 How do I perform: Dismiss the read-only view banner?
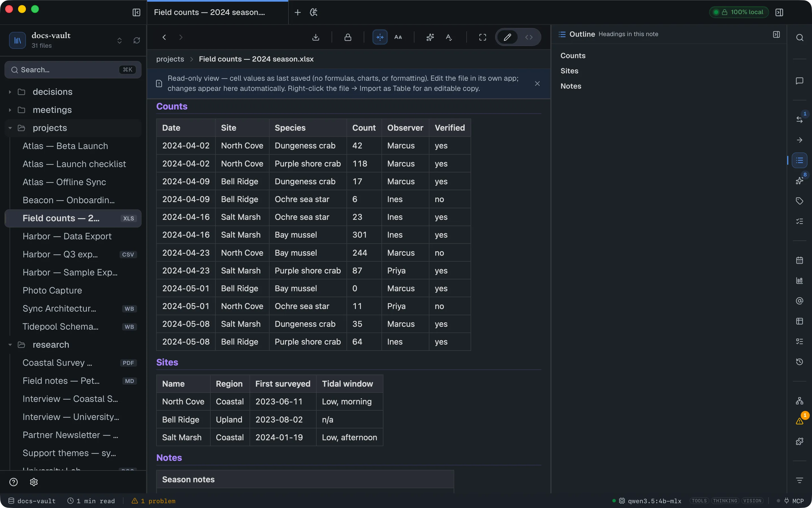537,83
